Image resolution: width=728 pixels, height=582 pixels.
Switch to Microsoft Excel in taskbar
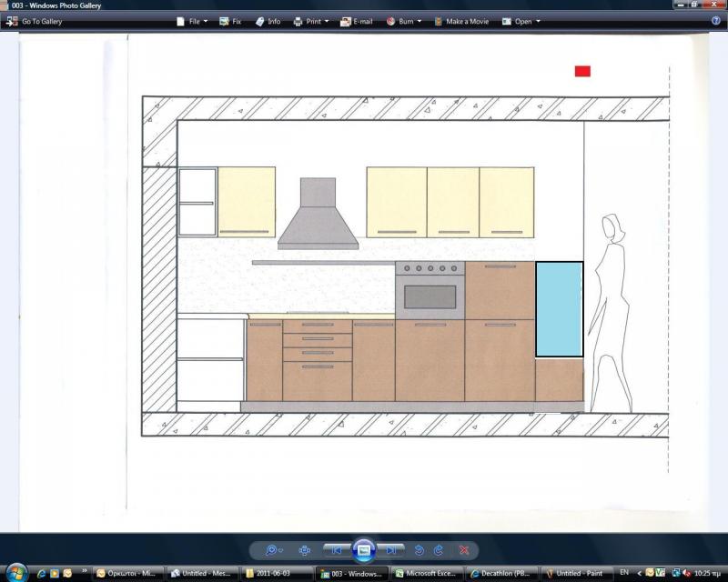point(427,574)
